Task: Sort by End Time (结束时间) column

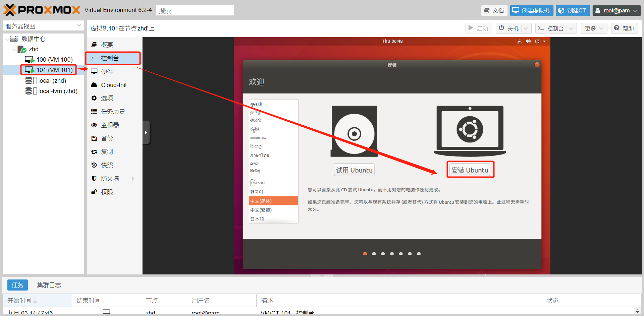Action: 106,300
